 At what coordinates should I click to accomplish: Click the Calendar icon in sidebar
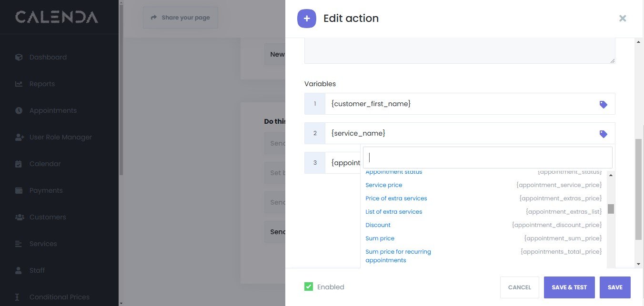19,164
